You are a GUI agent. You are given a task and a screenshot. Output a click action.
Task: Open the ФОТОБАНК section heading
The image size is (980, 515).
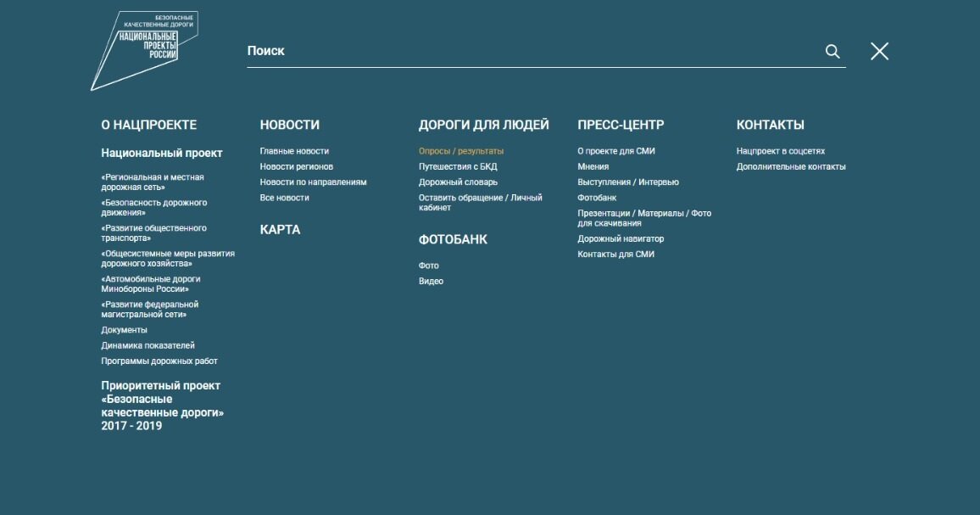coord(453,239)
